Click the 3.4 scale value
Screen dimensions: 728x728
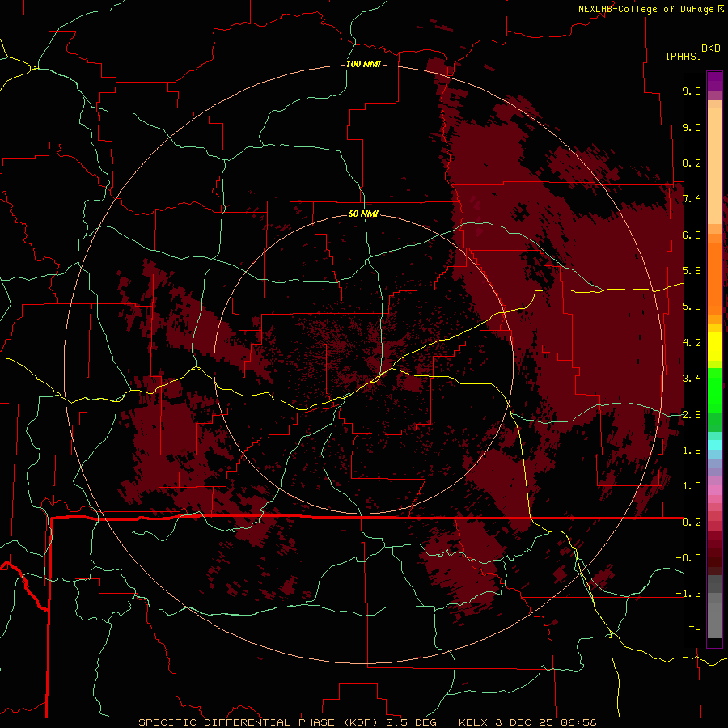click(692, 379)
